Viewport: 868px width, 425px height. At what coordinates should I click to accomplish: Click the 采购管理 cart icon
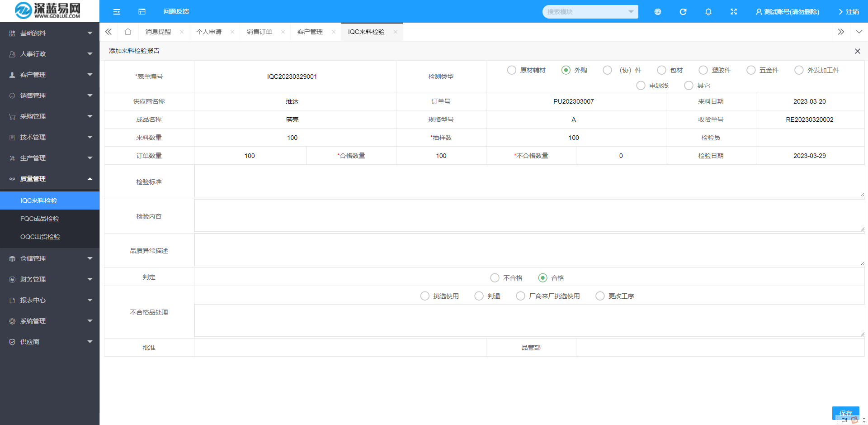coord(12,116)
